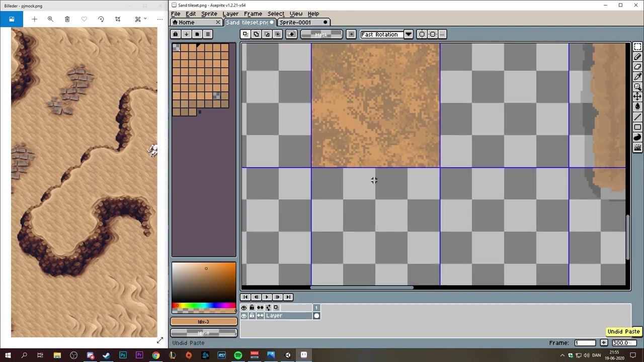Select the Pencil tool in Aseprite toolbar
Viewport: 644px width, 362px height.
point(637,57)
